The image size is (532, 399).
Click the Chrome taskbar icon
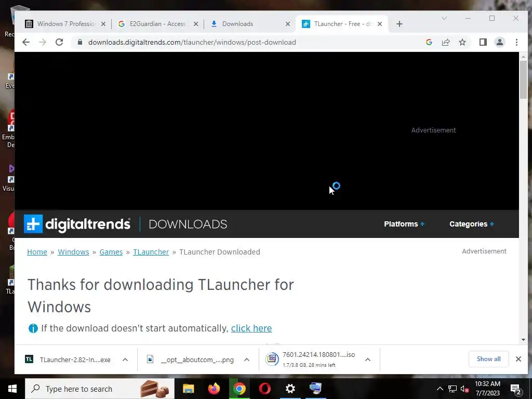click(239, 389)
